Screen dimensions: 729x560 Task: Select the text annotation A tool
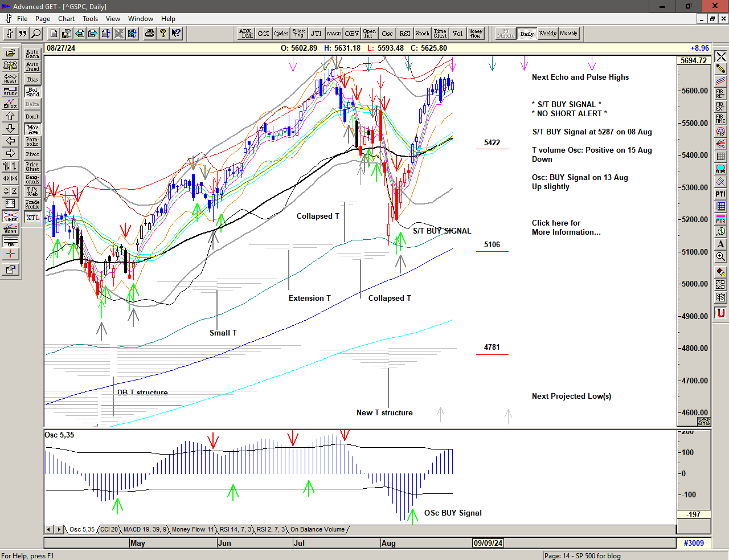[720, 244]
